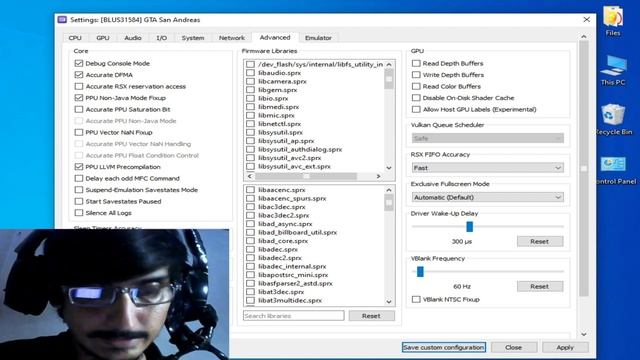Check libcamera.sprx library

(251, 81)
